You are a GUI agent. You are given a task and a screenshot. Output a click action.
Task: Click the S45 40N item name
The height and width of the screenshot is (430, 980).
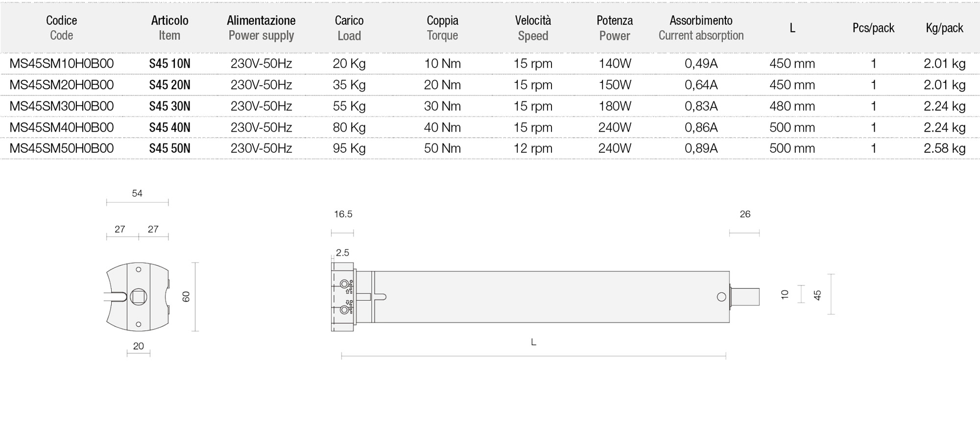pos(169,128)
